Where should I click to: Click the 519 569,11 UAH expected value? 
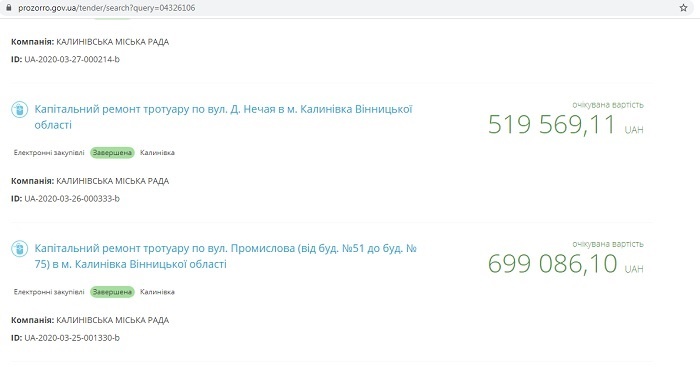click(565, 124)
